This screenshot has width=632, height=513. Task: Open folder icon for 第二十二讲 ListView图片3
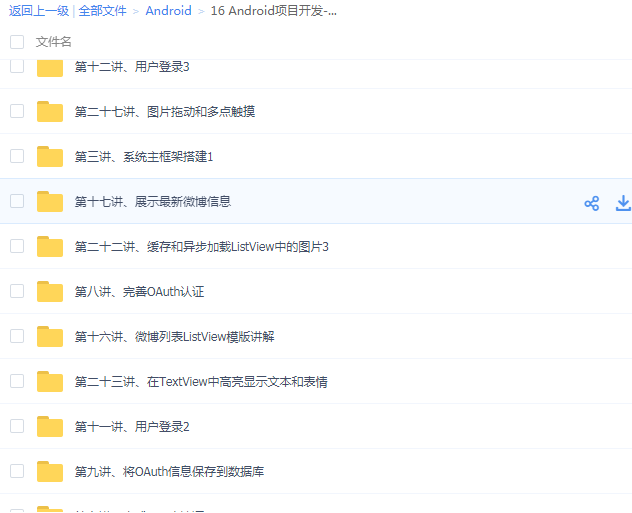click(x=50, y=247)
